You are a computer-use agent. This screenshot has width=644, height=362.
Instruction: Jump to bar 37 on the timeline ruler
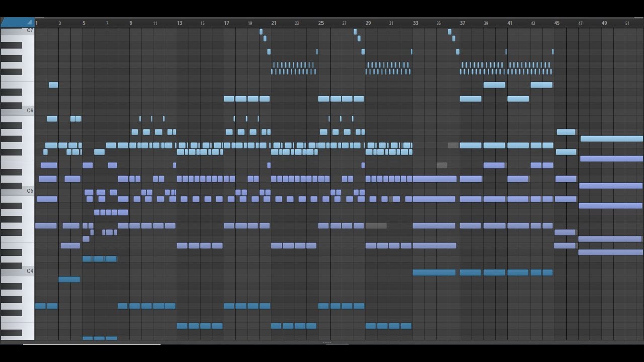pos(462,23)
